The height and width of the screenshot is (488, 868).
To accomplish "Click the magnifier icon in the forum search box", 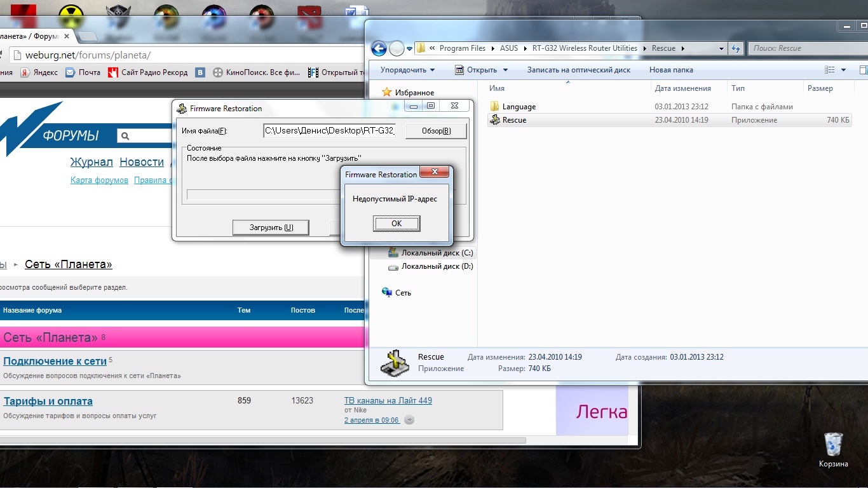I will (x=125, y=136).
